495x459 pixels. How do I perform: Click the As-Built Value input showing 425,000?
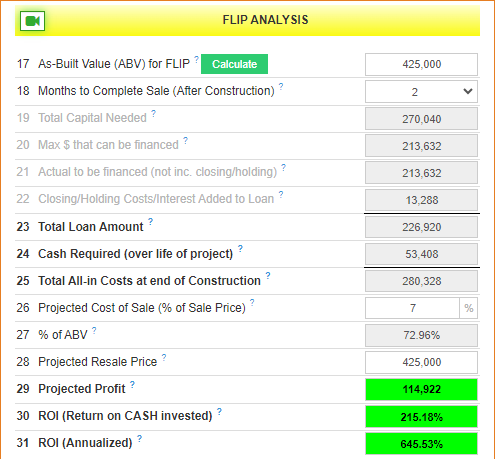(421, 64)
